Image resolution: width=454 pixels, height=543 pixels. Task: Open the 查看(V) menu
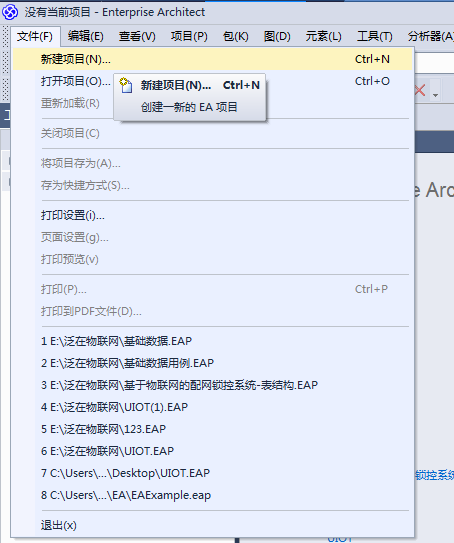(x=137, y=36)
